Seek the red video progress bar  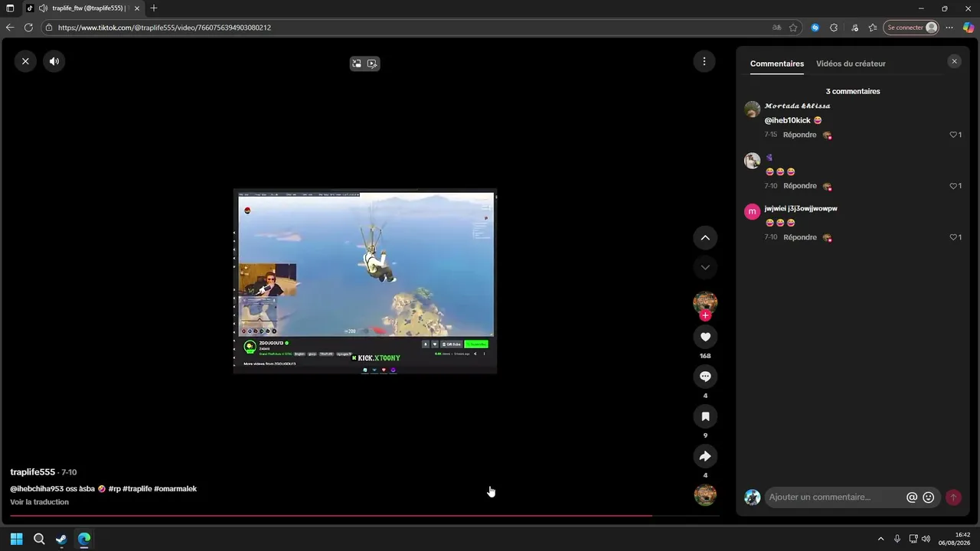pos(364,516)
